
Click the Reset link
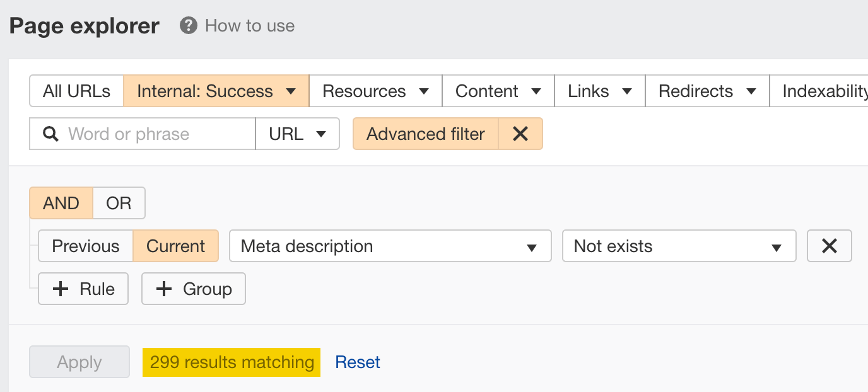pos(356,362)
